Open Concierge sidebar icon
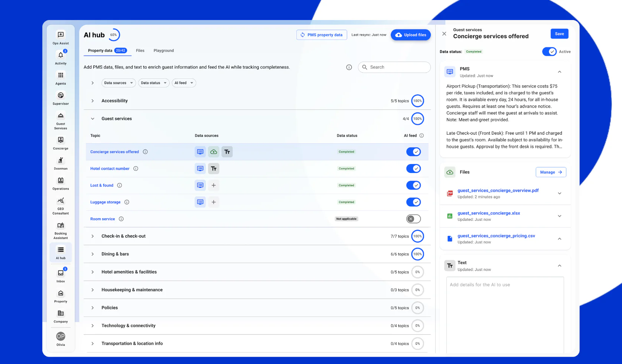The image size is (622, 364). tap(61, 140)
